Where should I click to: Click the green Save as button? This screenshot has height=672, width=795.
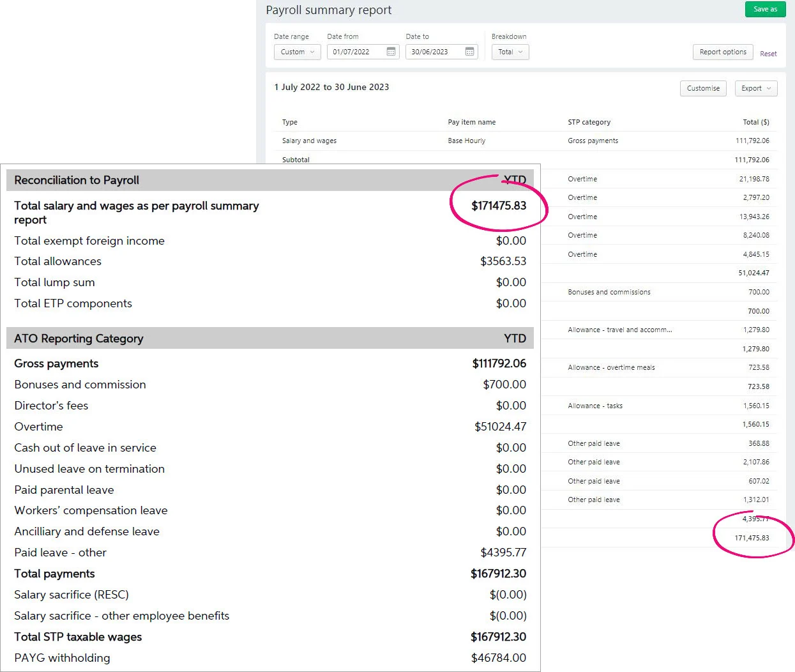764,9
